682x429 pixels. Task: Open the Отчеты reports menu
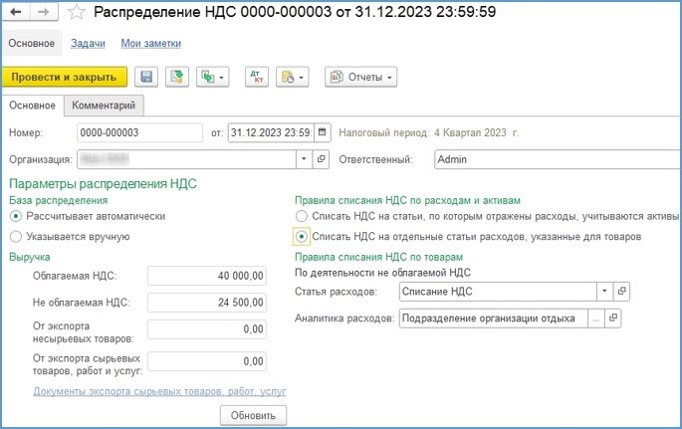361,77
